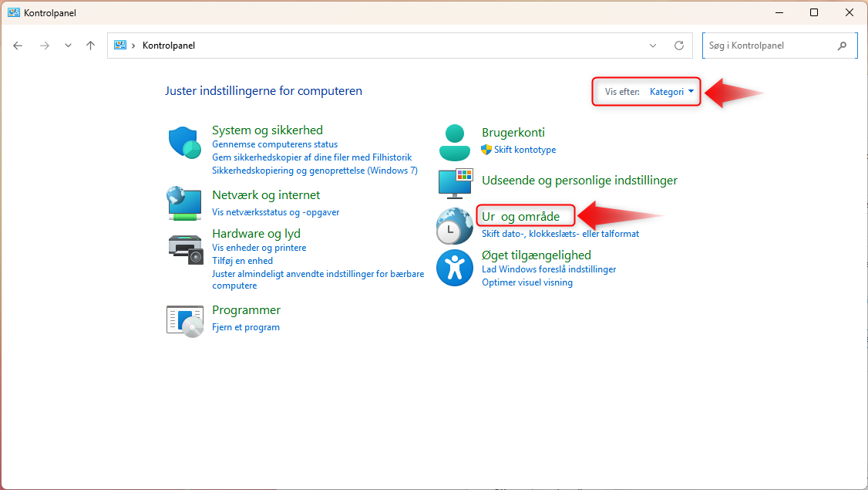The image size is (868, 490).
Task: Open the Brugerkonti person icon
Action: (x=455, y=143)
